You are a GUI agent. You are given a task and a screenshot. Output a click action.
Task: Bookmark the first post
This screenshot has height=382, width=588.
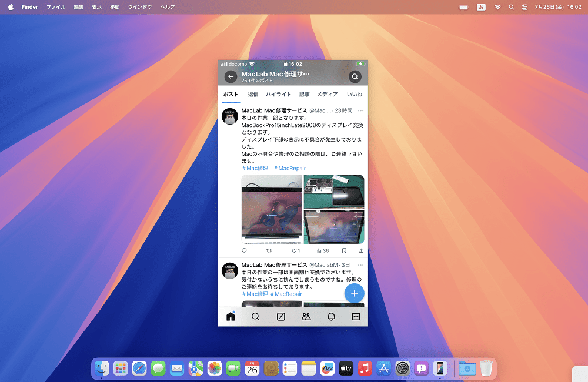coord(344,250)
